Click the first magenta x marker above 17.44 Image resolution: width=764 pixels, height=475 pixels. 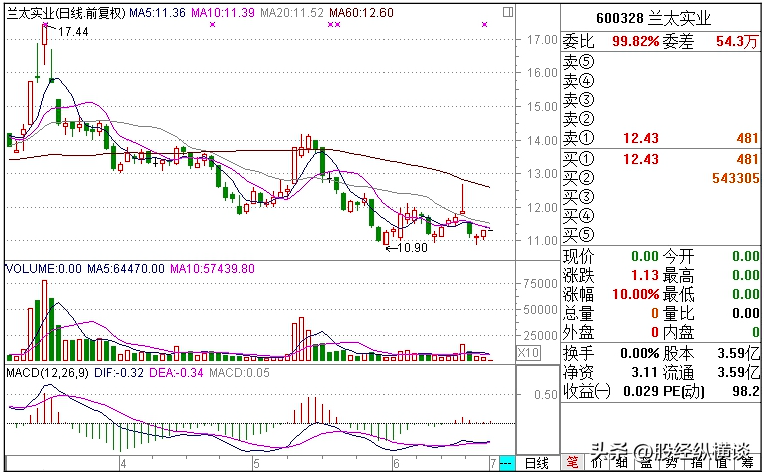(45, 23)
